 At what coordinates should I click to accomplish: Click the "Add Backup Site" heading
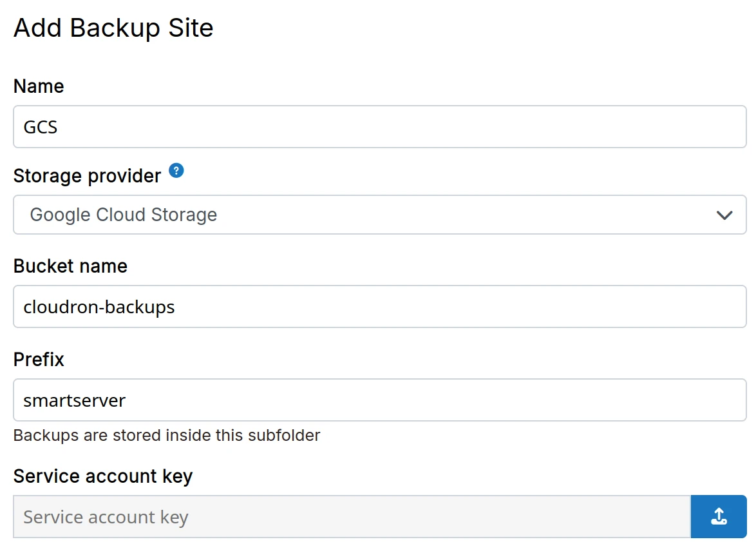[x=113, y=28]
